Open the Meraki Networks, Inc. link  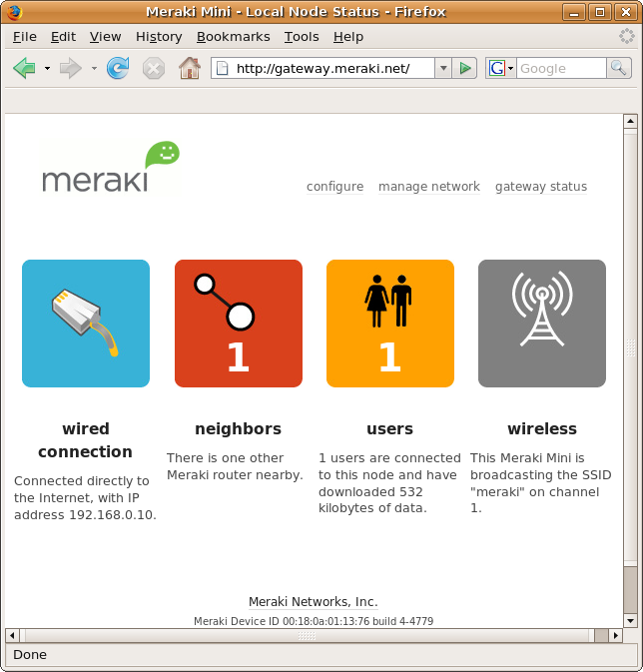[x=313, y=602]
